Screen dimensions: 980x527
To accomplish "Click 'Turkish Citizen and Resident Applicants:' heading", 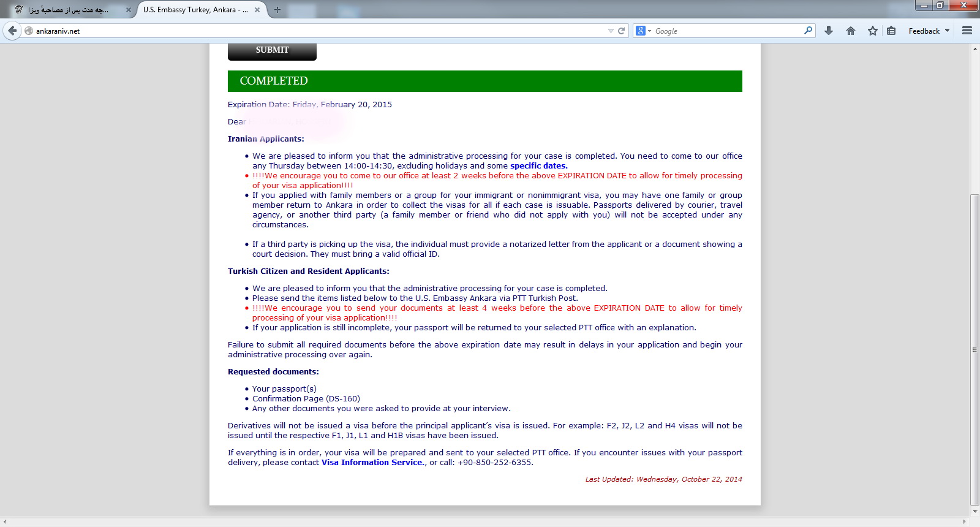I will tap(309, 271).
